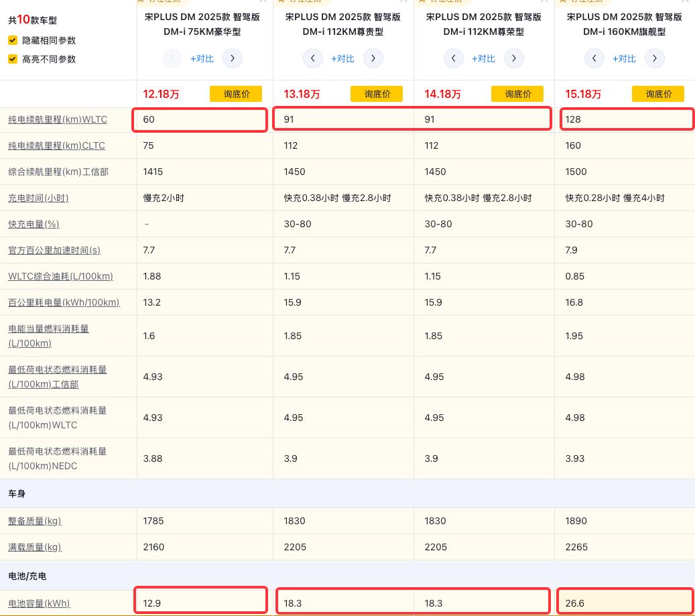Remove 112KM尊荣型 from the comparison
The image size is (695, 616).
(x=545, y=2)
